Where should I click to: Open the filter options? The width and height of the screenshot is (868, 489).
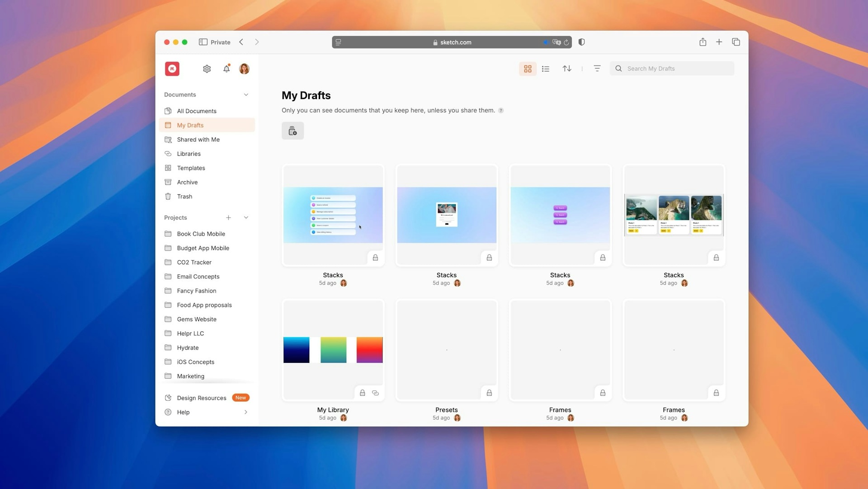point(597,68)
